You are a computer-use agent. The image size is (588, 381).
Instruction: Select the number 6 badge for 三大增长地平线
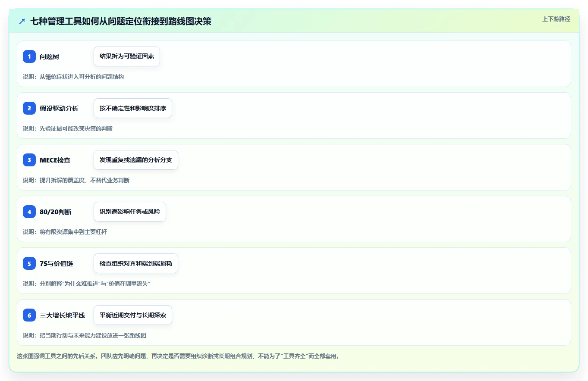tap(29, 315)
